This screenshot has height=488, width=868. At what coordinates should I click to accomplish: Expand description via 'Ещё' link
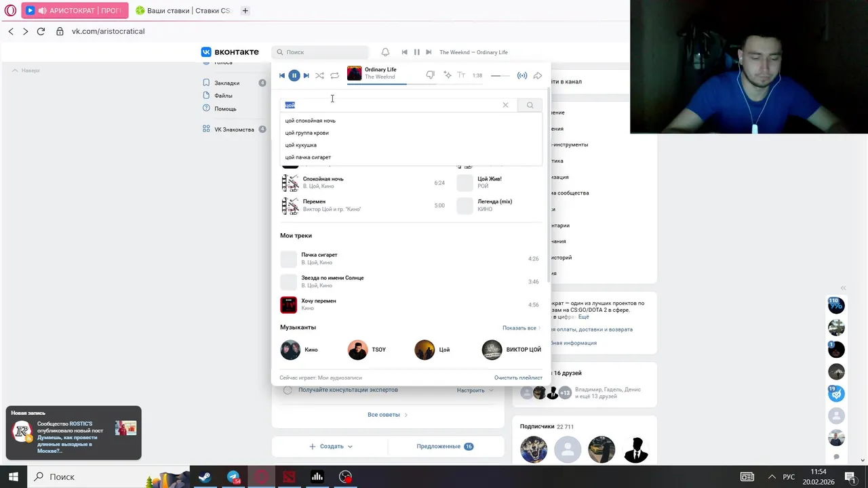pos(583,317)
